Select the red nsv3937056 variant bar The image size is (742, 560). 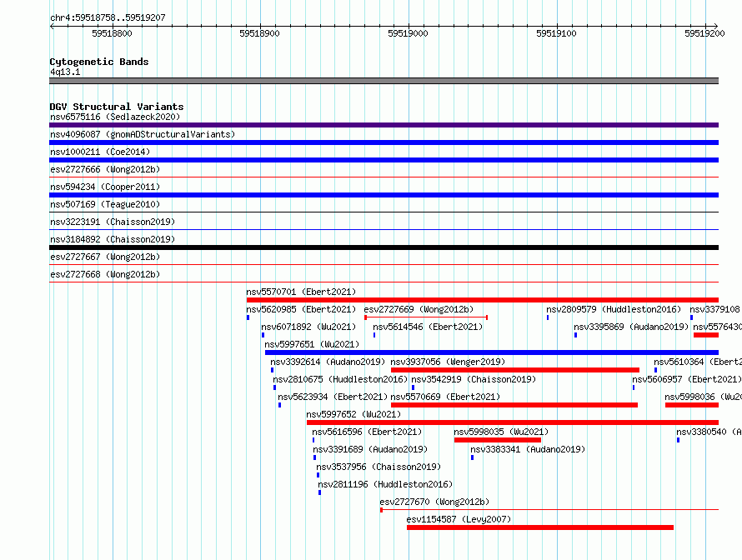515,370
